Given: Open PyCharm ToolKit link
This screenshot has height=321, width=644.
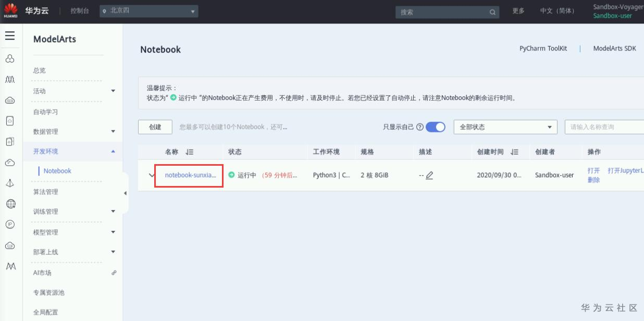Looking at the screenshot, I should click(543, 48).
